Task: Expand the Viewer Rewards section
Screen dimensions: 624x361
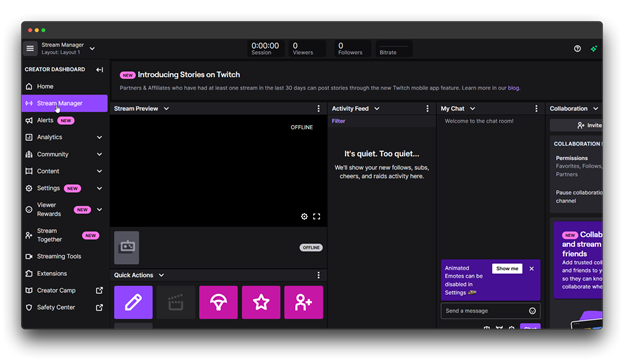Action: [99, 209]
